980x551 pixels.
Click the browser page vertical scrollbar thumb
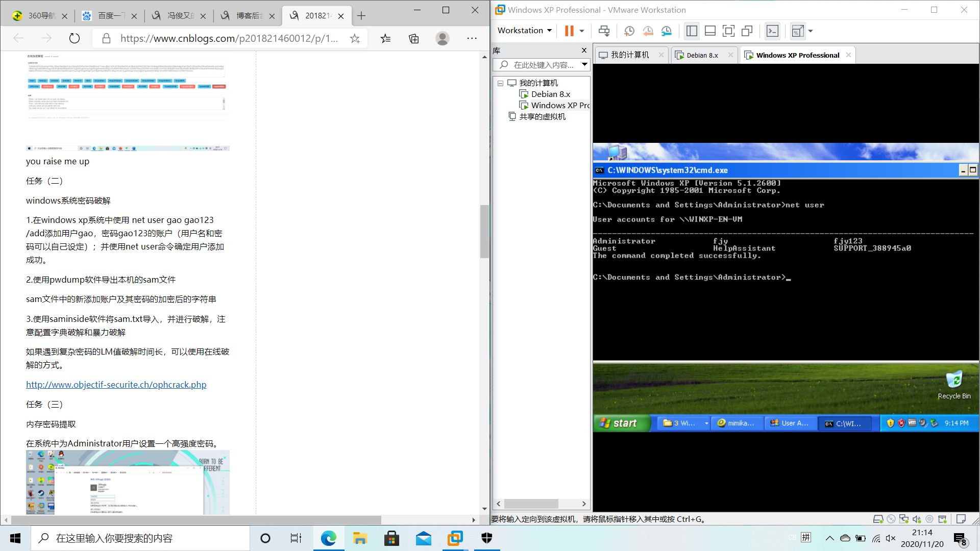(484, 231)
